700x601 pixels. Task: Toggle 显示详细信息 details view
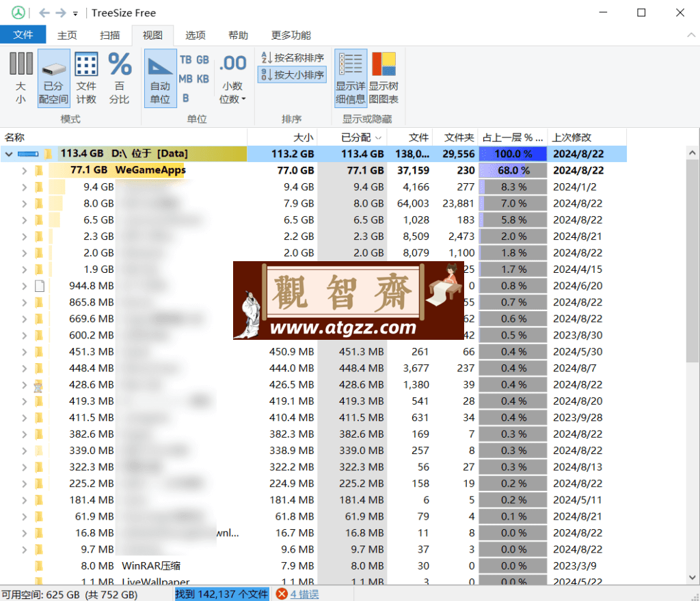(351, 78)
